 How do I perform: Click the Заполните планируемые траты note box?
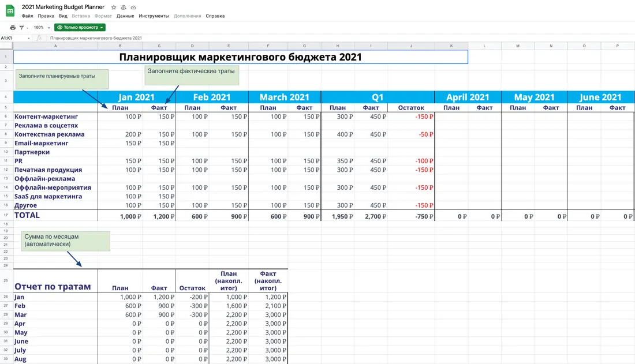click(62, 80)
